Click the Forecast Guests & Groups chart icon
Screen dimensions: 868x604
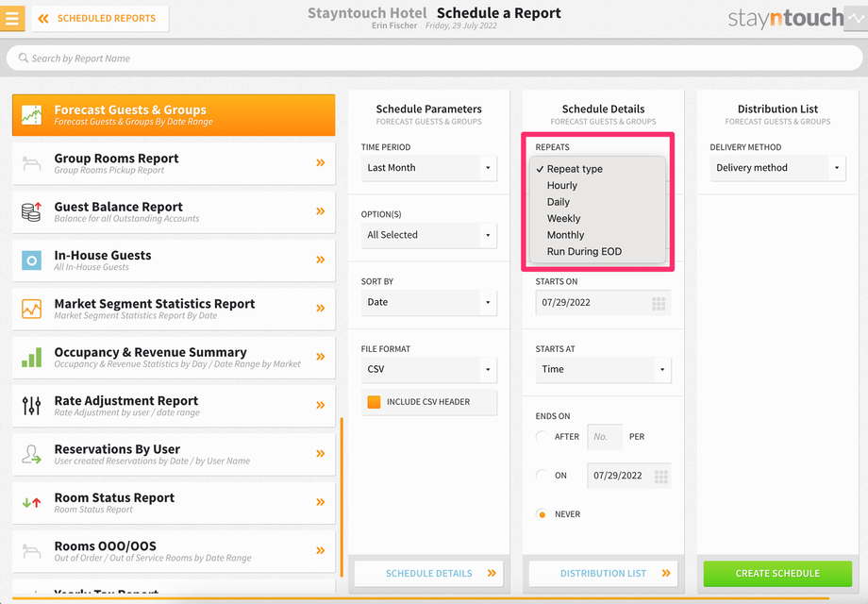(x=31, y=114)
